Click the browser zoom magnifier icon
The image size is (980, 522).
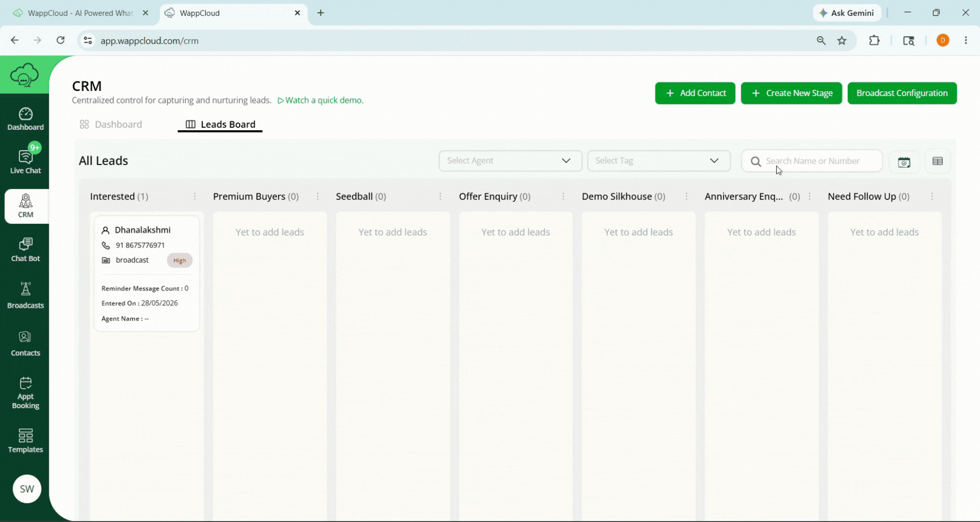click(x=821, y=41)
